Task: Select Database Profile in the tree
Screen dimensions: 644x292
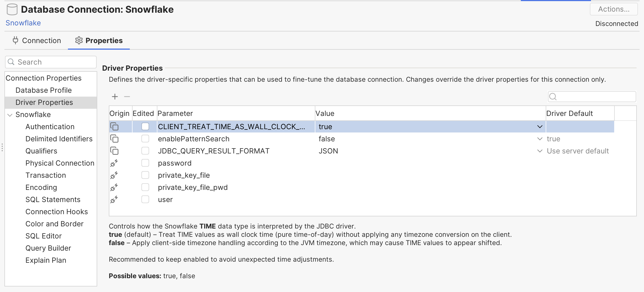Action: pyautogui.click(x=44, y=90)
